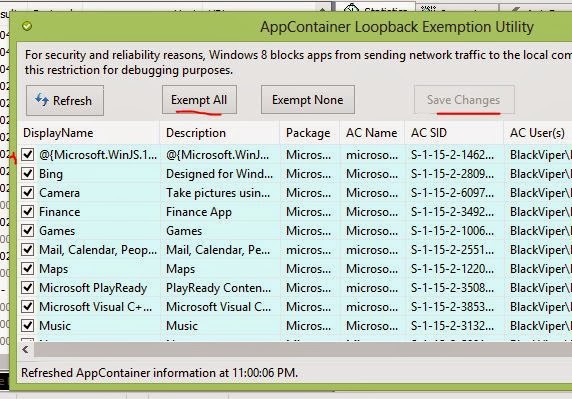The image size is (572, 399).
Task: Click the status bar refreshed message
Action: (x=159, y=373)
